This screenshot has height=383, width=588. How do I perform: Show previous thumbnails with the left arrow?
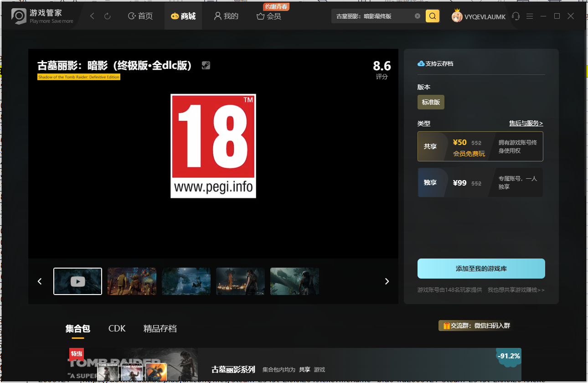coord(40,281)
